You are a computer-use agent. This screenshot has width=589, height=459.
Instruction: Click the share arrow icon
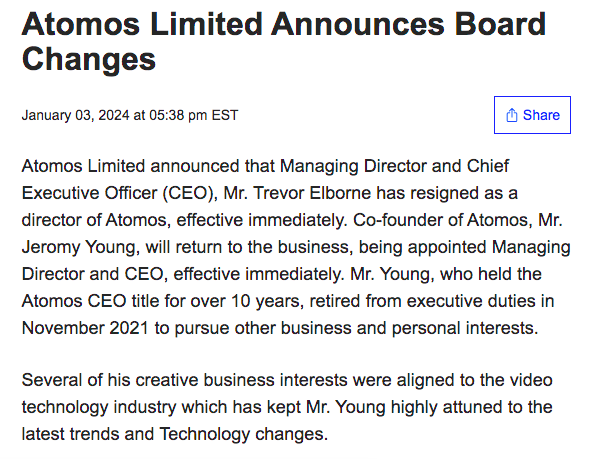click(x=512, y=115)
